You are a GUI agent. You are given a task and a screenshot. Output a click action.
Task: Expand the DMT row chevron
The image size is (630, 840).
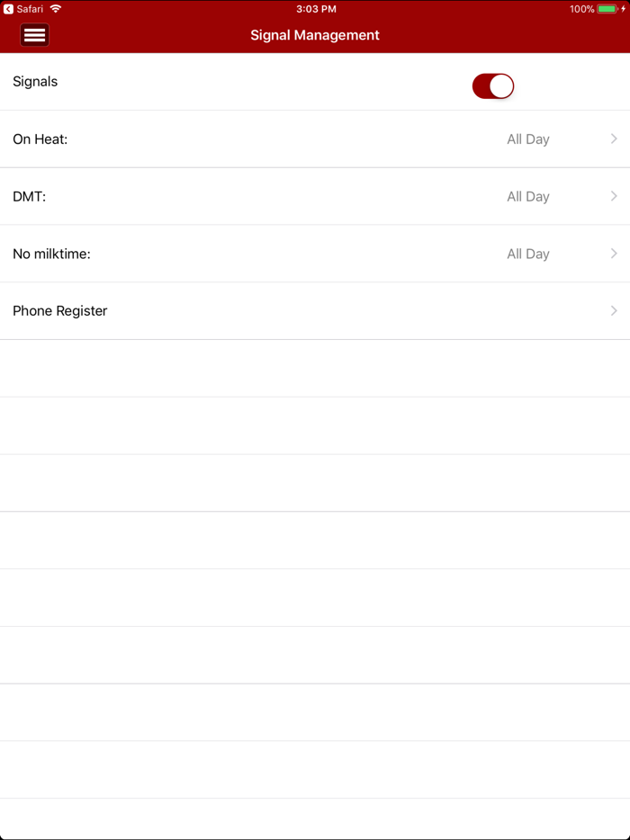(x=614, y=196)
